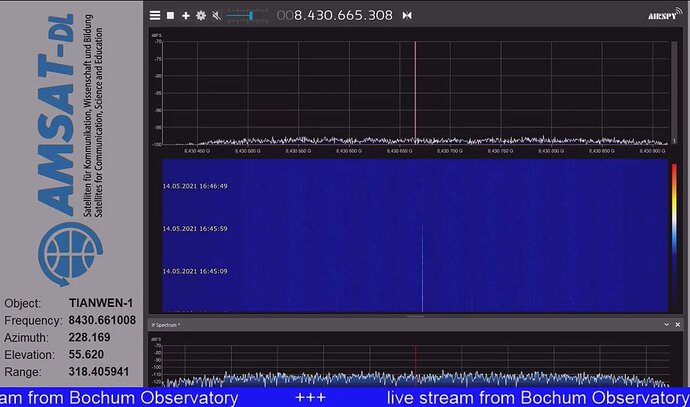Click the azimuth value 228.169

(x=89, y=337)
